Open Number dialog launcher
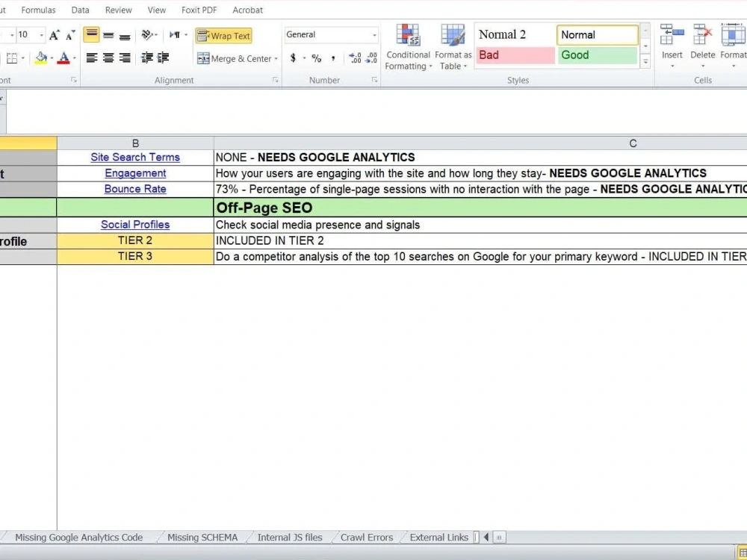Image resolution: width=747 pixels, height=560 pixels. point(374,80)
